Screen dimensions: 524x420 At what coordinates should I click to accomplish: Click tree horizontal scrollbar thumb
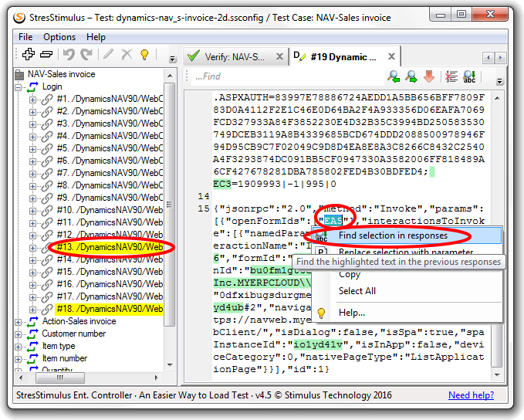tap(60, 378)
